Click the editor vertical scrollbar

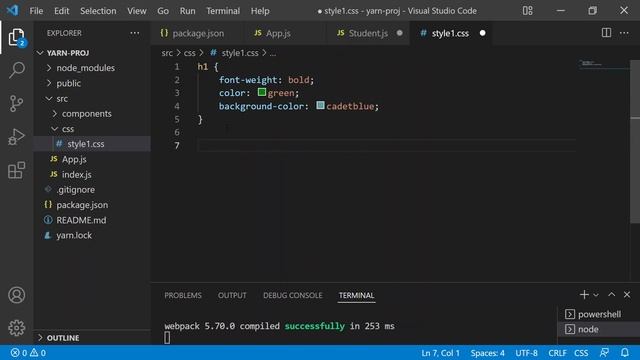pyautogui.click(x=635, y=142)
